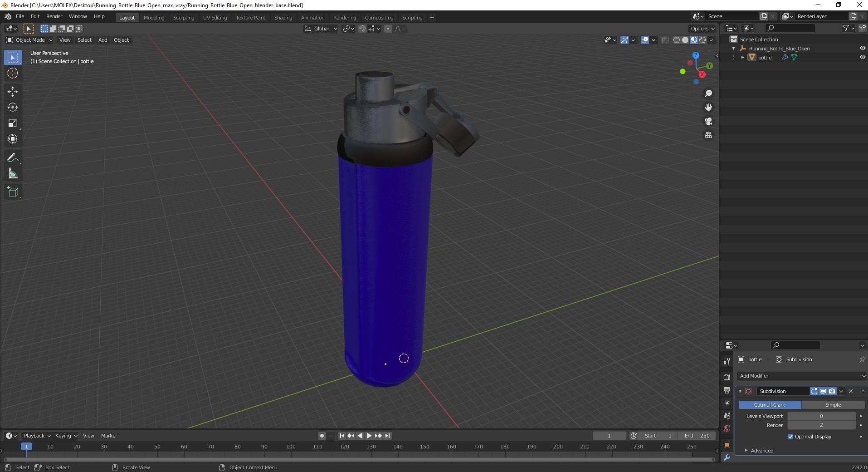Click the zoom viewport magnifier icon
Screen dimensions: 868x472
(708, 93)
